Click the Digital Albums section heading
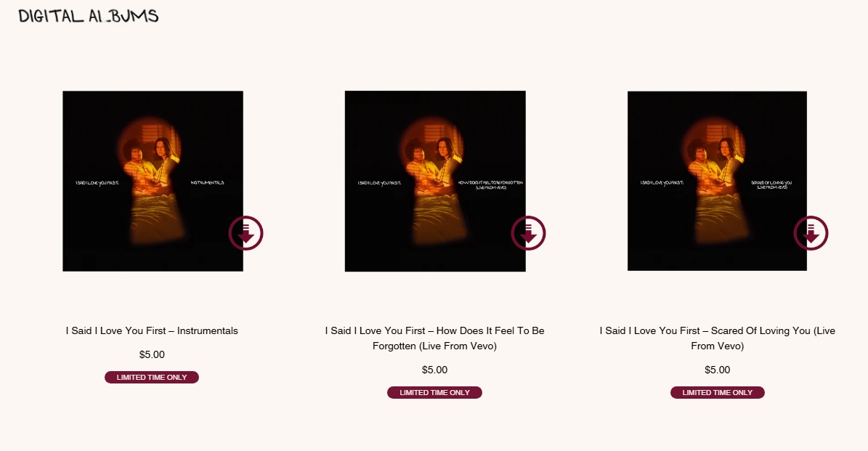The width and height of the screenshot is (868, 451). pyautogui.click(x=89, y=15)
